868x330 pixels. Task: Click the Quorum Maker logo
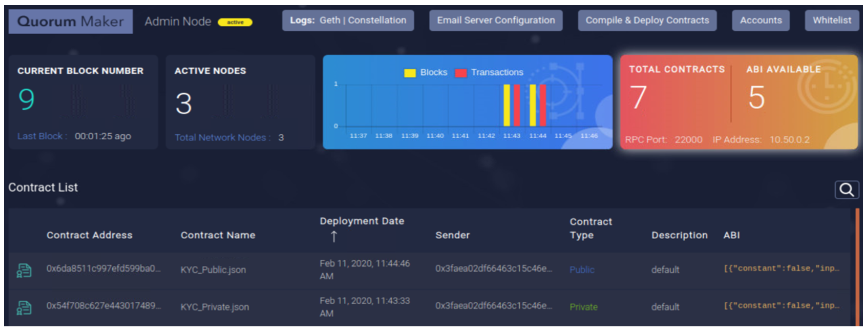pyautogui.click(x=70, y=22)
